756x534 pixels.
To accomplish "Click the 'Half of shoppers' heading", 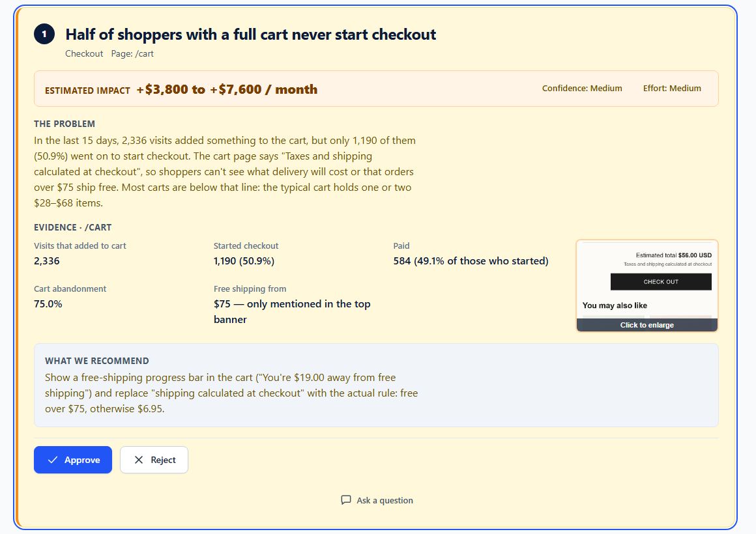I will pos(251,35).
